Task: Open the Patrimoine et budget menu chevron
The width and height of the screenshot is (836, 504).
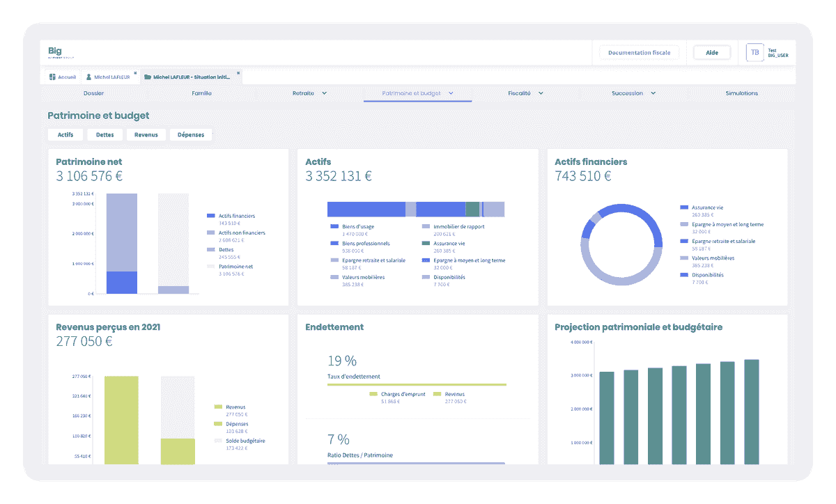Action: pyautogui.click(x=451, y=93)
